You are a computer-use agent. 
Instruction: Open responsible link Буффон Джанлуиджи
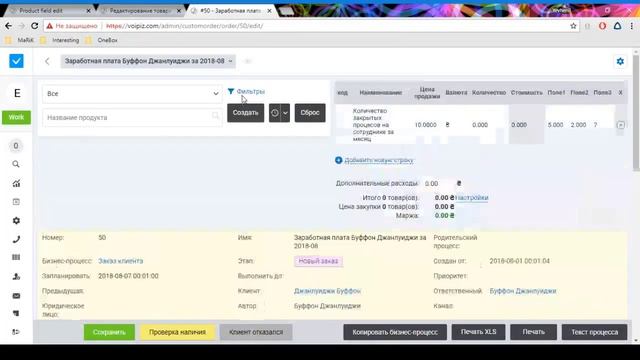click(x=523, y=291)
